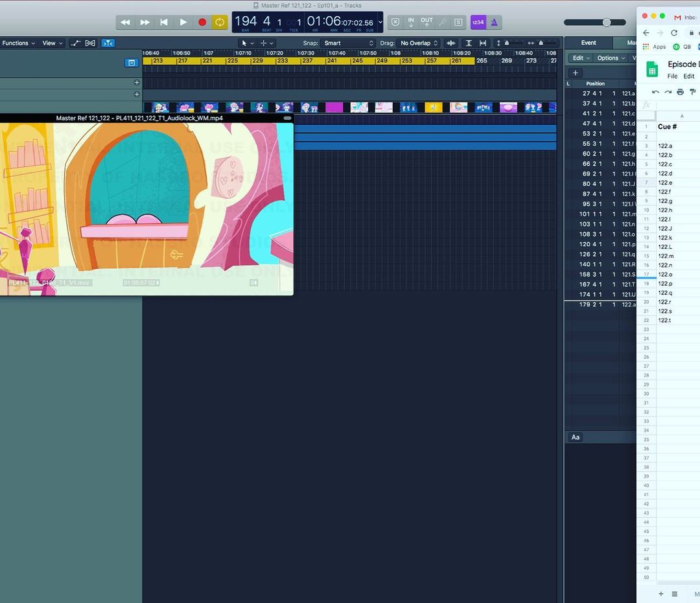Open the File menu in Google Sheets
700x603 pixels.
coord(672,76)
